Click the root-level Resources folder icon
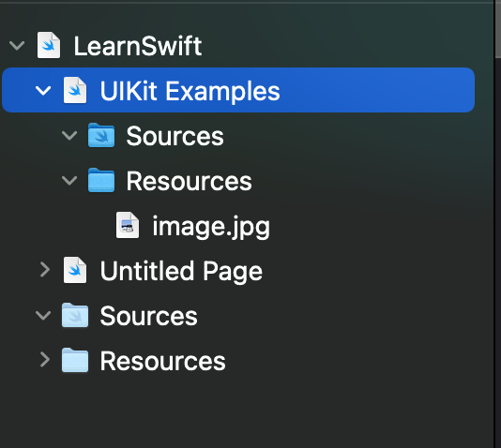Screen dimensions: 501x448 (75, 360)
